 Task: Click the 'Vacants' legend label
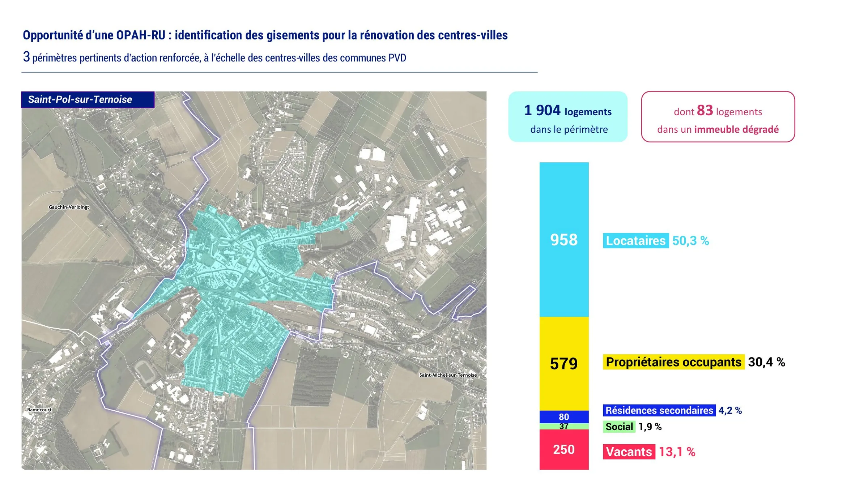tap(629, 452)
